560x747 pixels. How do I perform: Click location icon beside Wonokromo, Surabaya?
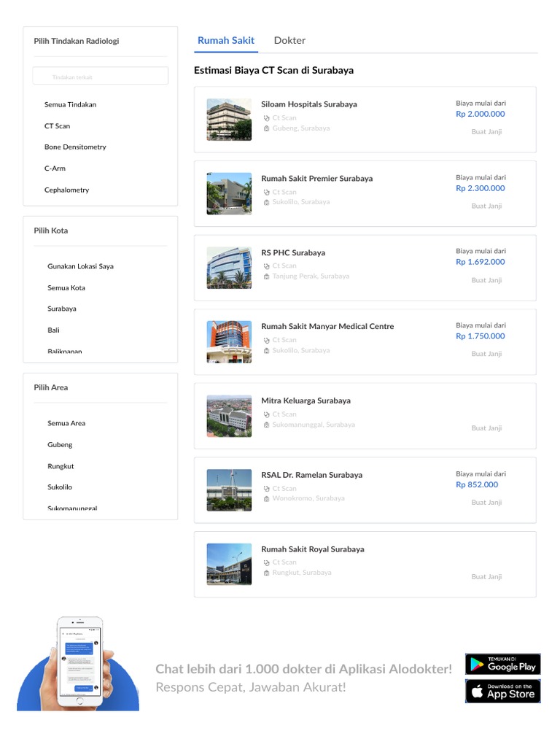267,499
